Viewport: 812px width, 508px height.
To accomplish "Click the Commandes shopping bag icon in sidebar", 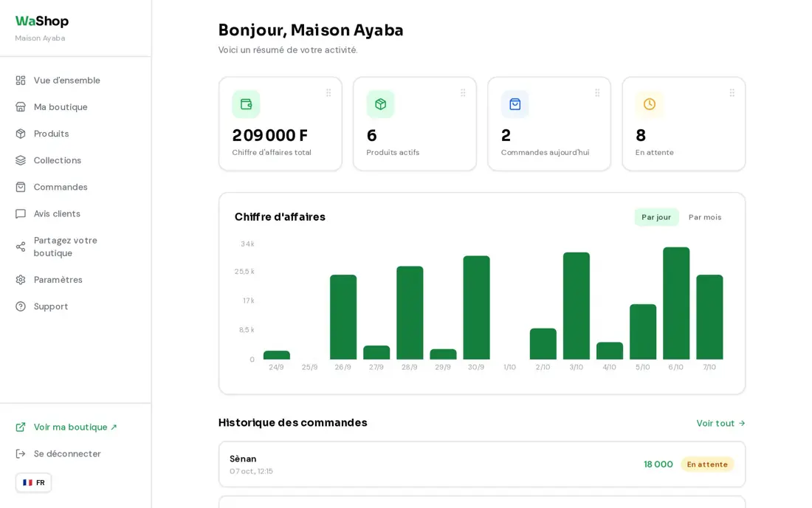I will 21,187.
